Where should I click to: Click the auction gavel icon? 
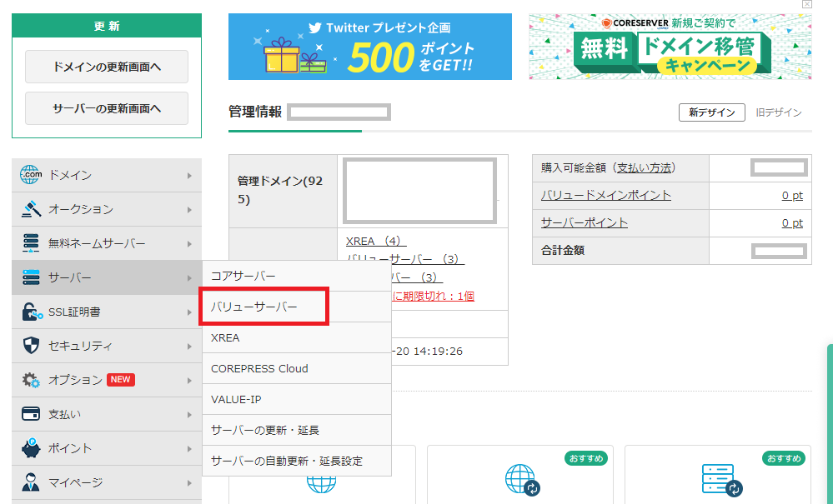[31, 209]
